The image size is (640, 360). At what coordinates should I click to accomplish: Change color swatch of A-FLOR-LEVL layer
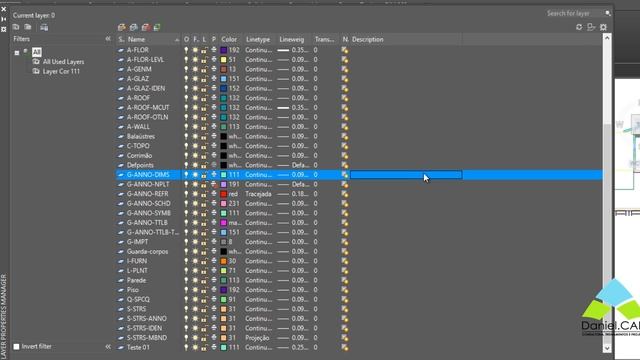[224, 60]
